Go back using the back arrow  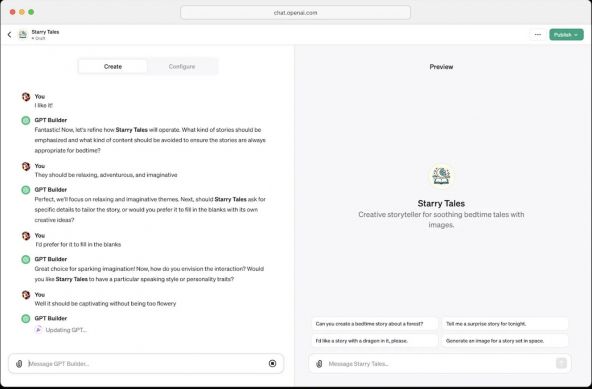tap(9, 35)
